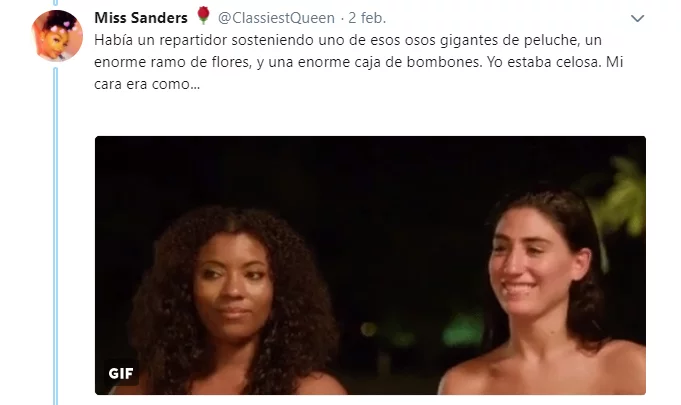Play the embedded GIF media

point(370,265)
